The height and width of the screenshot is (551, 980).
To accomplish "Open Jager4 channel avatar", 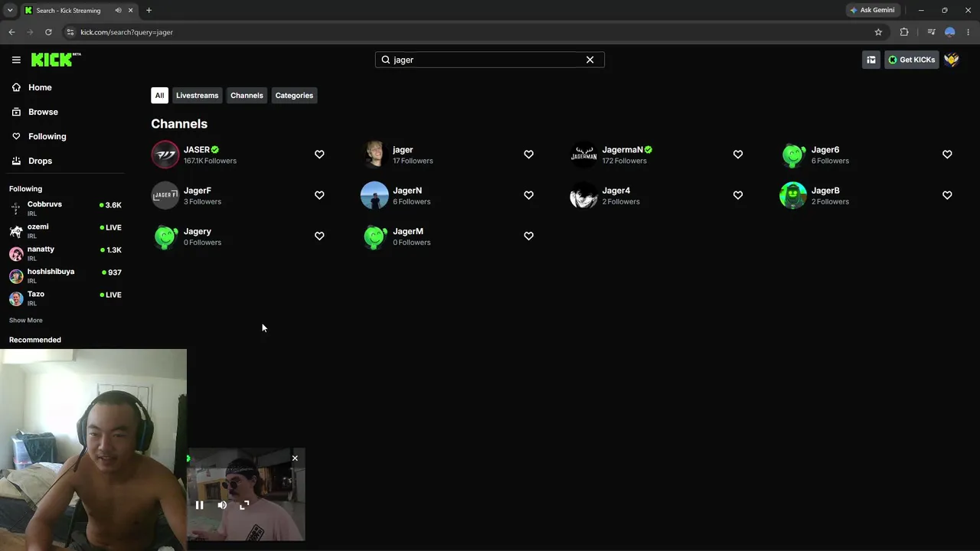I will (583, 195).
